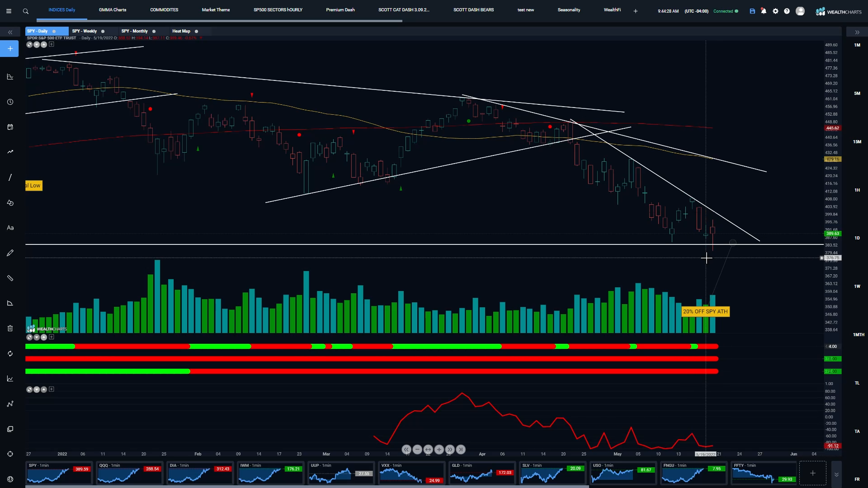
Task: Select the ruler measure tool
Action: 10,278
